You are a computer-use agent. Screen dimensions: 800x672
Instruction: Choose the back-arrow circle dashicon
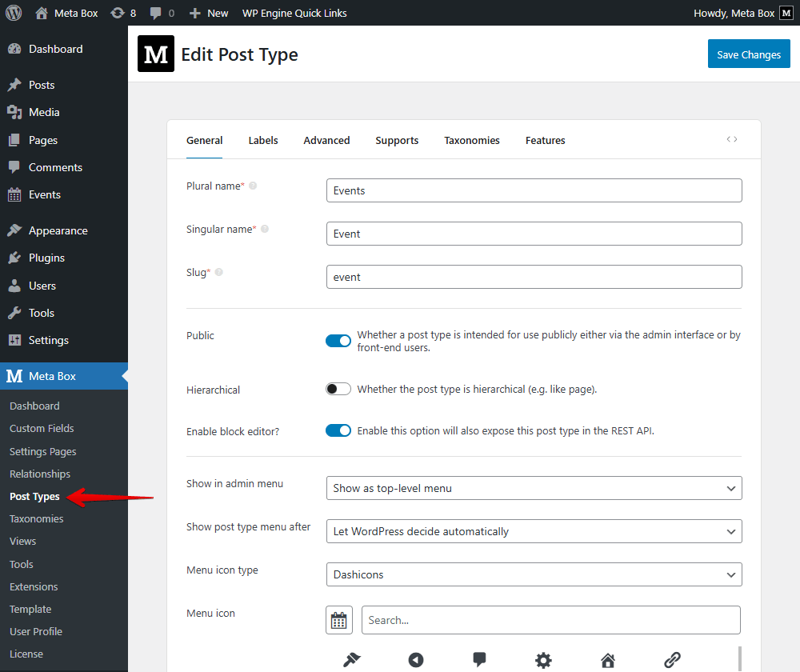click(x=416, y=660)
